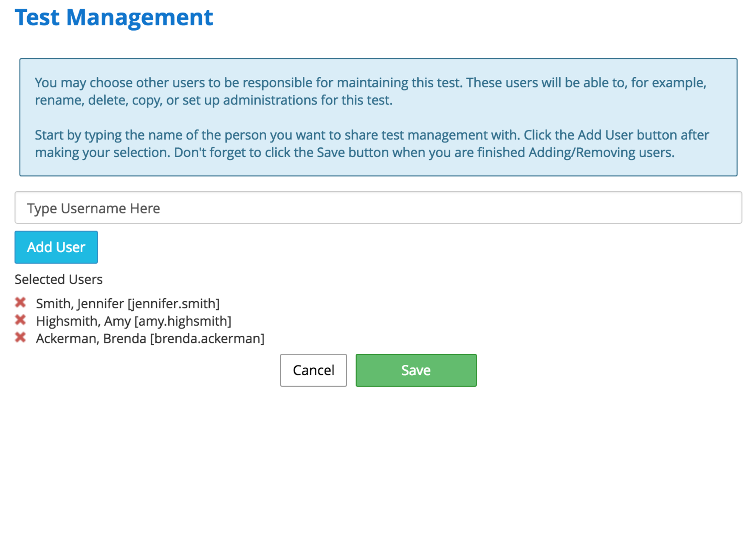756x538 pixels.
Task: Select the name Ackerman, Brenda text
Action: (x=91, y=338)
